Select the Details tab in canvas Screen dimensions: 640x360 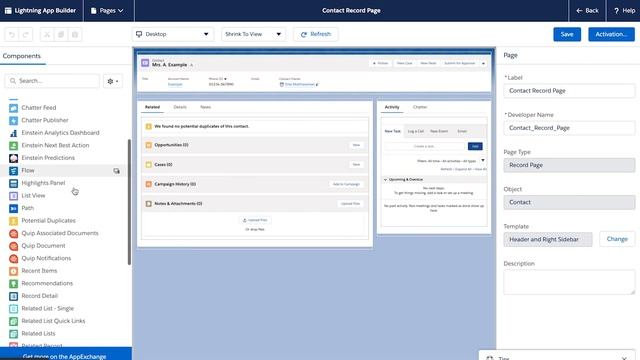pos(180,107)
